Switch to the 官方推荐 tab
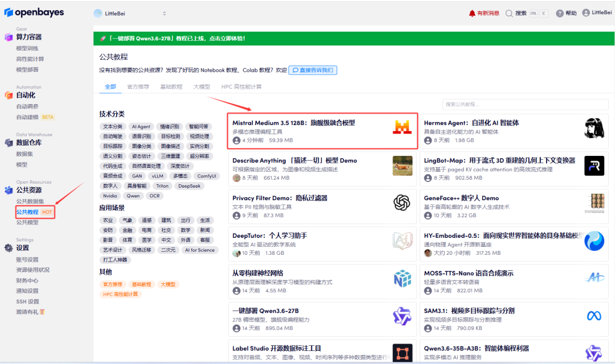 pos(138,86)
